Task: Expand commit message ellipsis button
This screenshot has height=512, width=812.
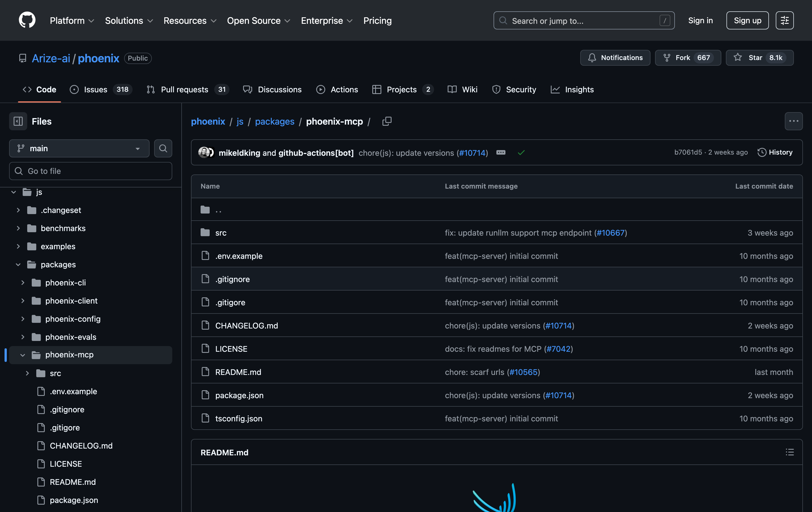Action: (x=501, y=153)
